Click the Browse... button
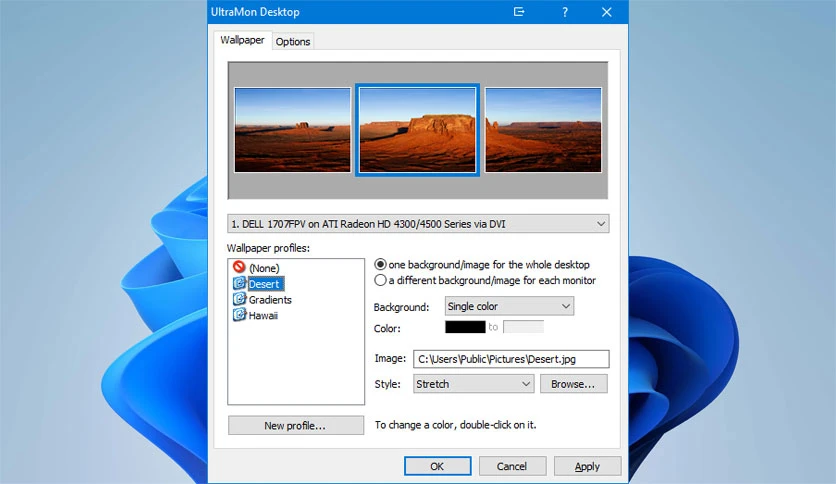 (x=574, y=384)
